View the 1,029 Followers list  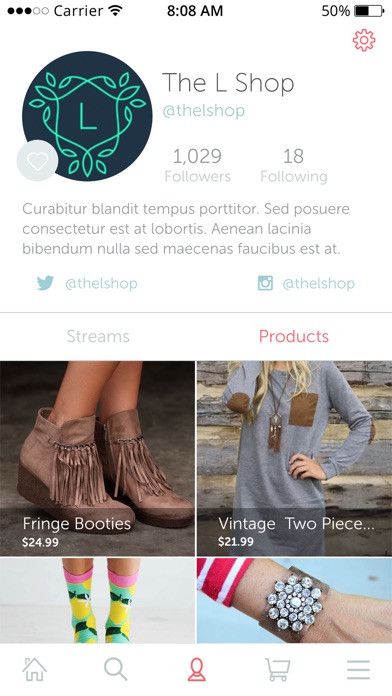[x=198, y=166]
